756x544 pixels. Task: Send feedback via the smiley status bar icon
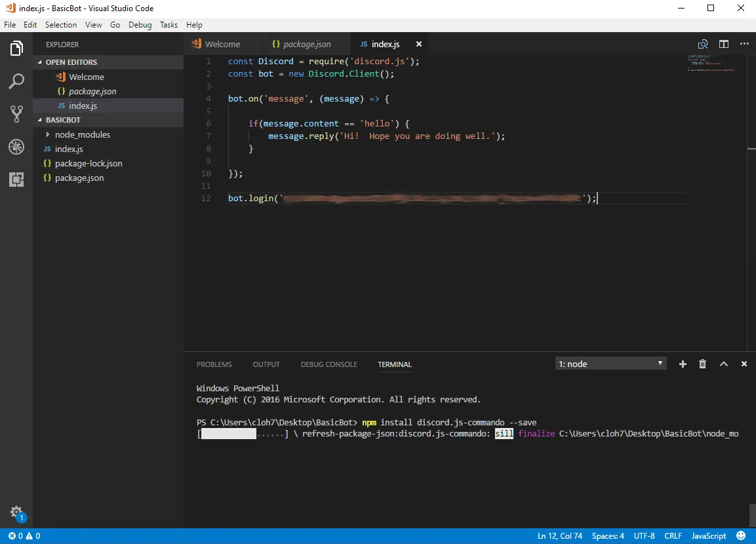pos(740,535)
